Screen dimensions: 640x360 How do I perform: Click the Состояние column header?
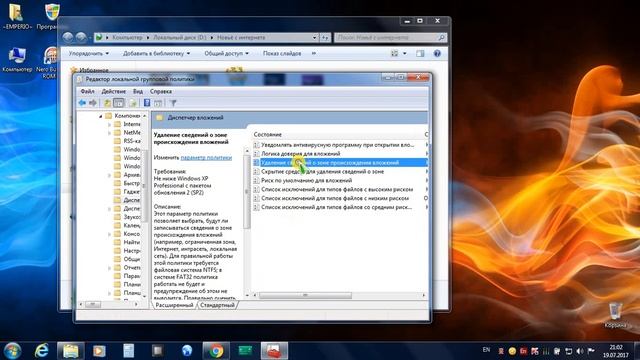[267, 134]
